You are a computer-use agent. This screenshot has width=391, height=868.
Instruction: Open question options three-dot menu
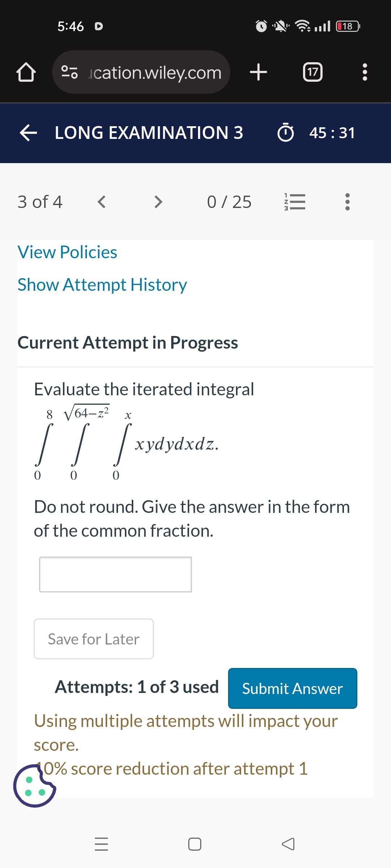tap(348, 202)
